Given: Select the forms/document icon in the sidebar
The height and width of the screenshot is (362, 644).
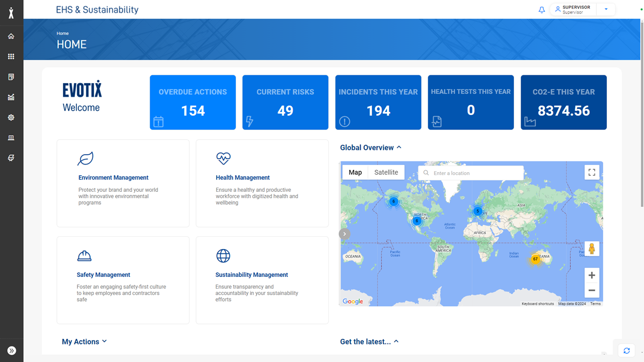Looking at the screenshot, I should tap(11, 76).
